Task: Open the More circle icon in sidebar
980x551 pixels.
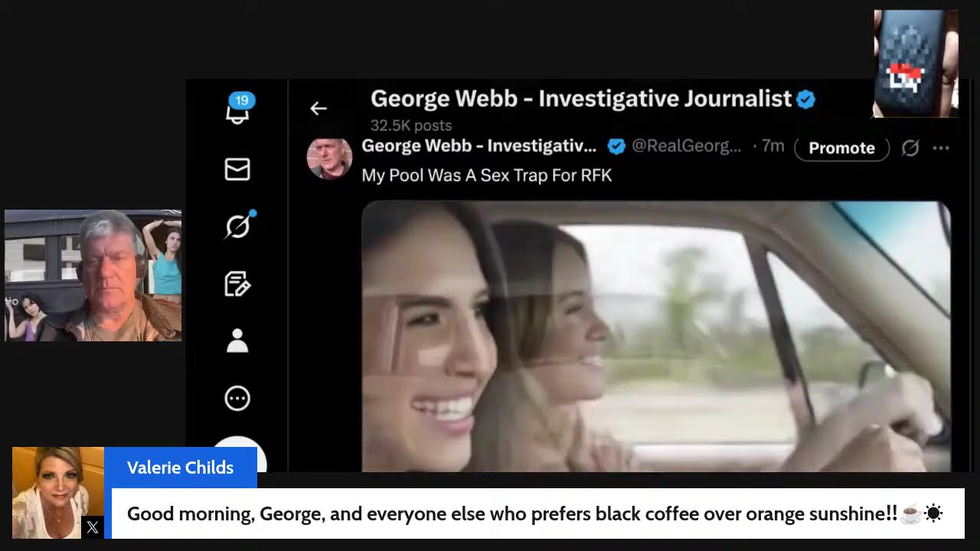Action: pos(237,398)
